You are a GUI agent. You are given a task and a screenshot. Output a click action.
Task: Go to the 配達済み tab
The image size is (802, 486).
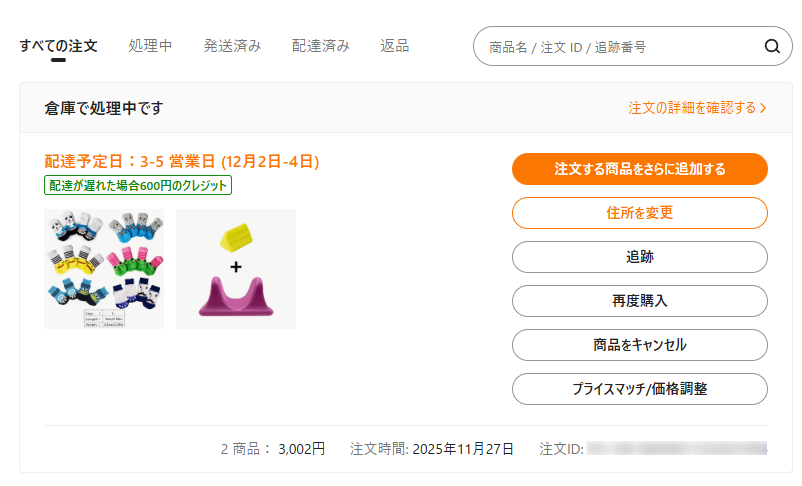tap(321, 46)
